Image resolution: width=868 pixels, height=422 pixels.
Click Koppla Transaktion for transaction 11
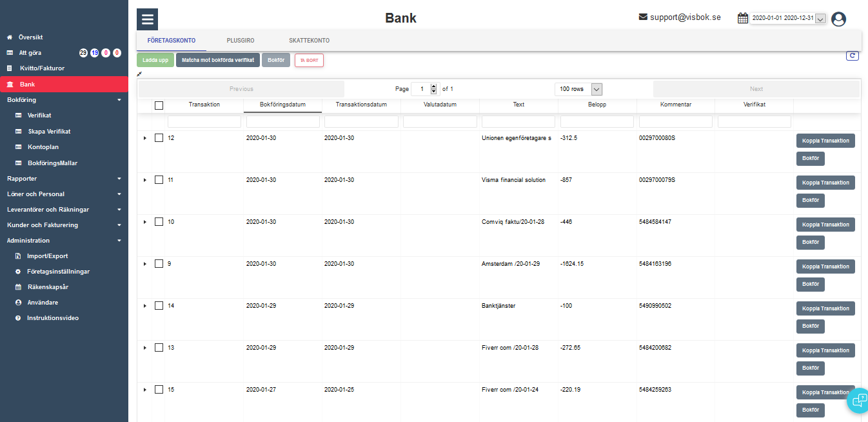click(825, 183)
